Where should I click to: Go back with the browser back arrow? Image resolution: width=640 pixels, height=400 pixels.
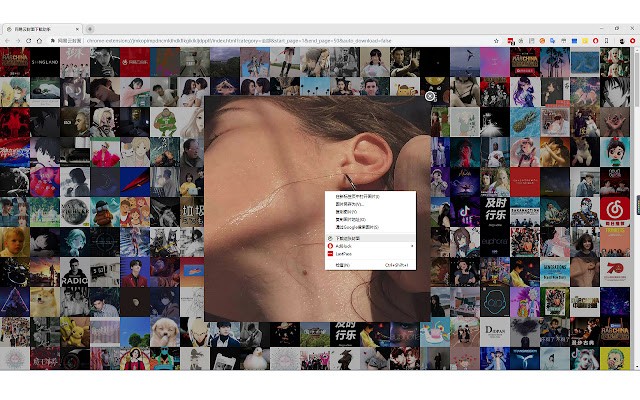point(7,40)
